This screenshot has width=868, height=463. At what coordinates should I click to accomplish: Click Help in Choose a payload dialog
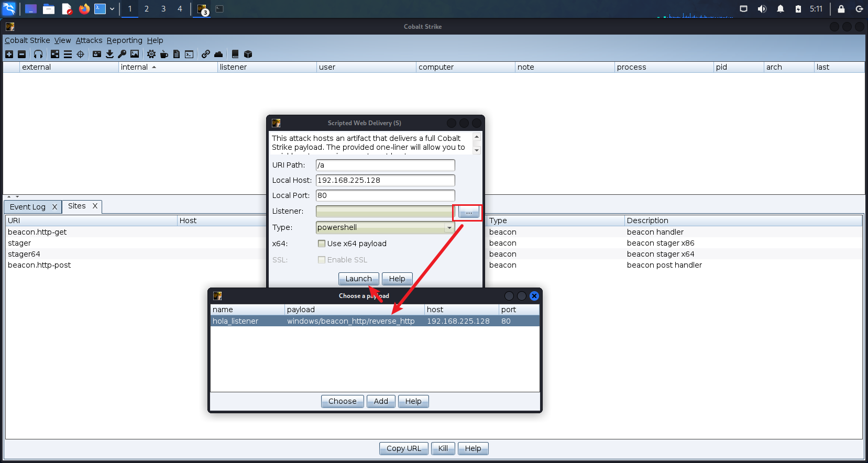[413, 401]
